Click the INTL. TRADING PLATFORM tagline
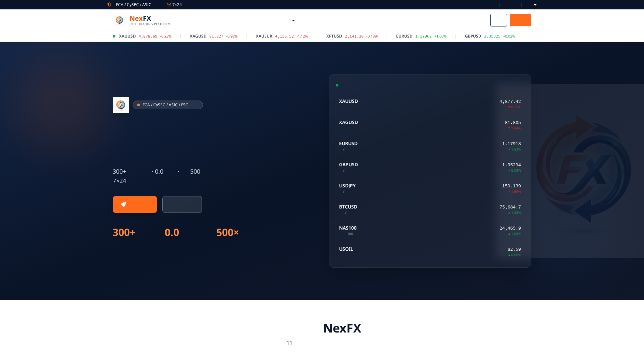 (150, 24)
